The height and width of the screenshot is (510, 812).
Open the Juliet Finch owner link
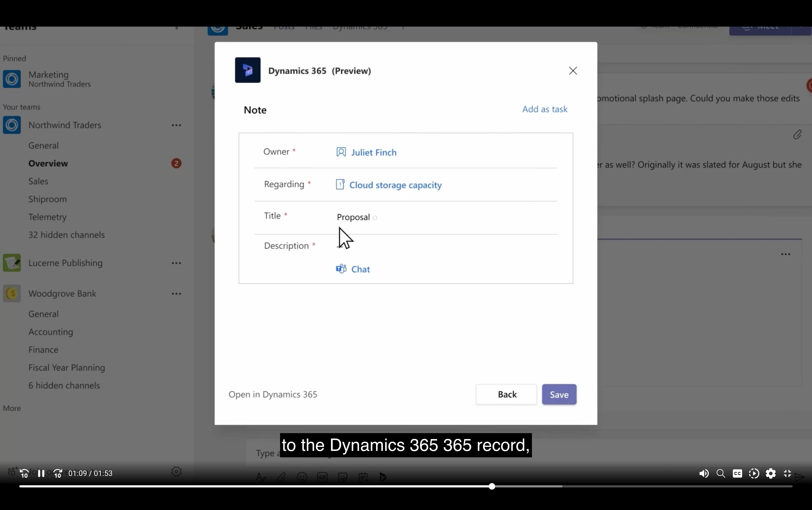(x=374, y=152)
